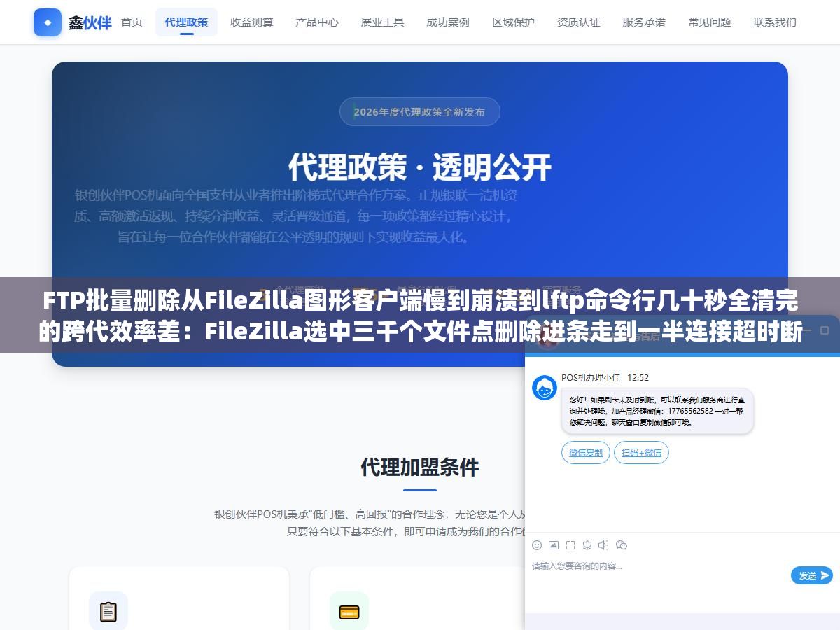Click the 2026年度代理政策全新发布 badge
The image size is (840, 630).
(420, 111)
